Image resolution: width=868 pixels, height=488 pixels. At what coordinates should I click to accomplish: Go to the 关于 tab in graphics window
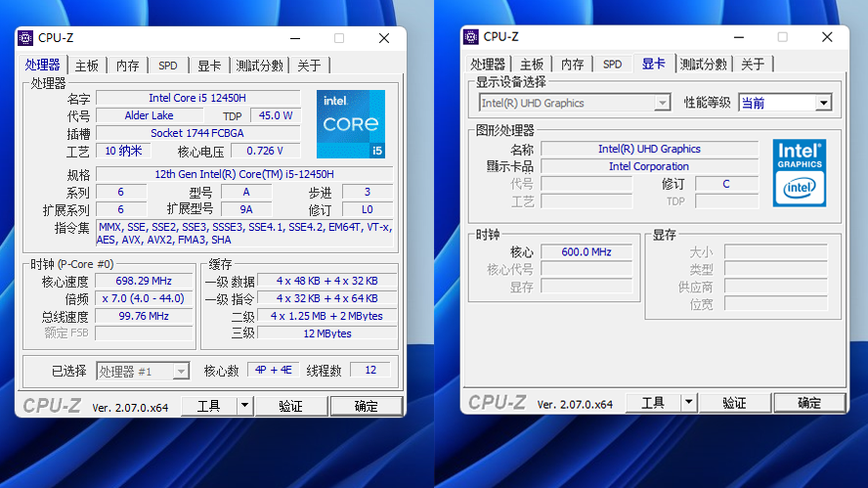tap(753, 65)
